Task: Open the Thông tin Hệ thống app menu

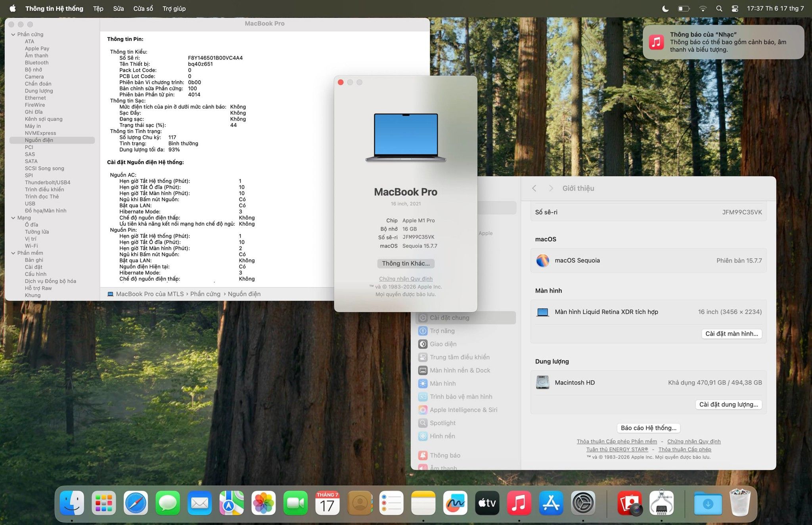Action: click(54, 8)
